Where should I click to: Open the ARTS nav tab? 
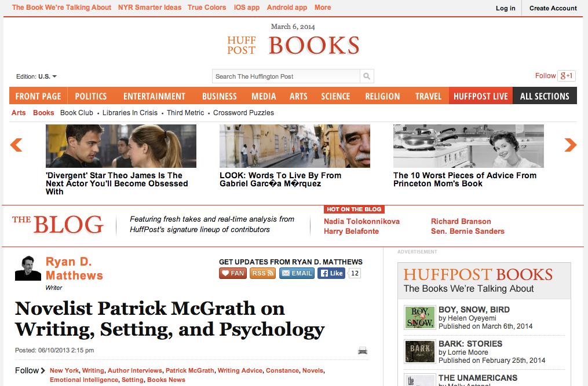(x=298, y=96)
